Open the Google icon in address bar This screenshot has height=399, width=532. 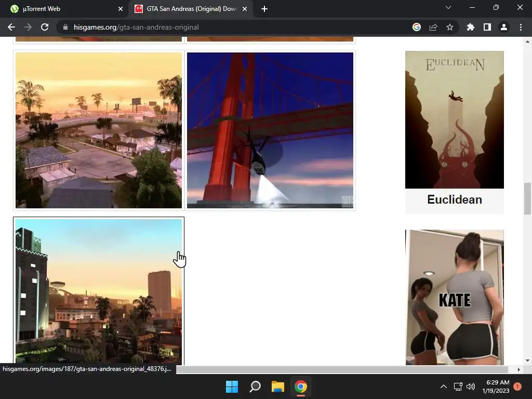pos(417,27)
